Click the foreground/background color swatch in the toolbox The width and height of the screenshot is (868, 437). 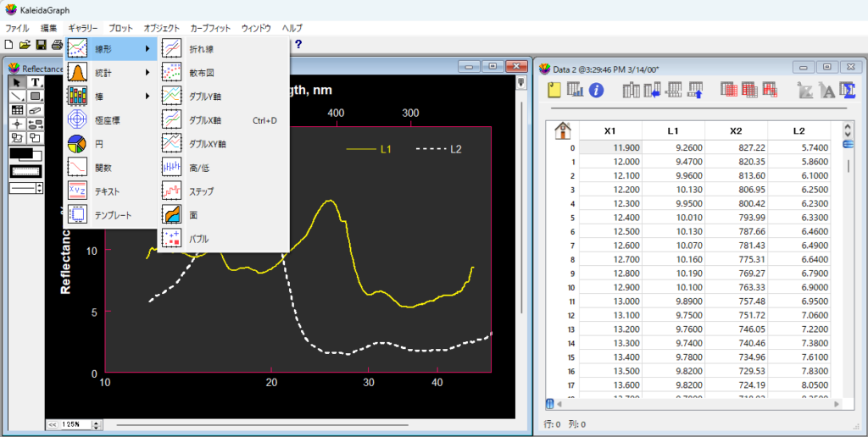[x=25, y=155]
